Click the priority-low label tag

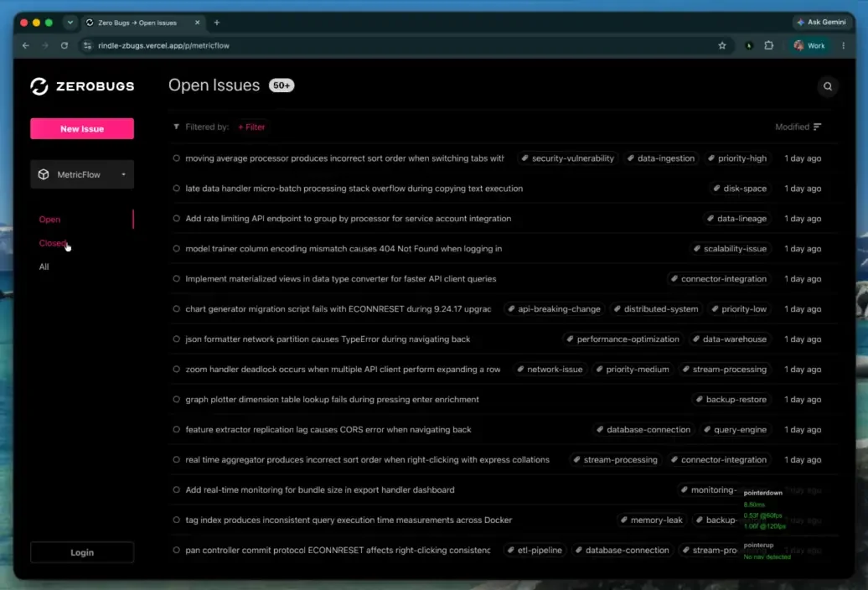pos(738,309)
